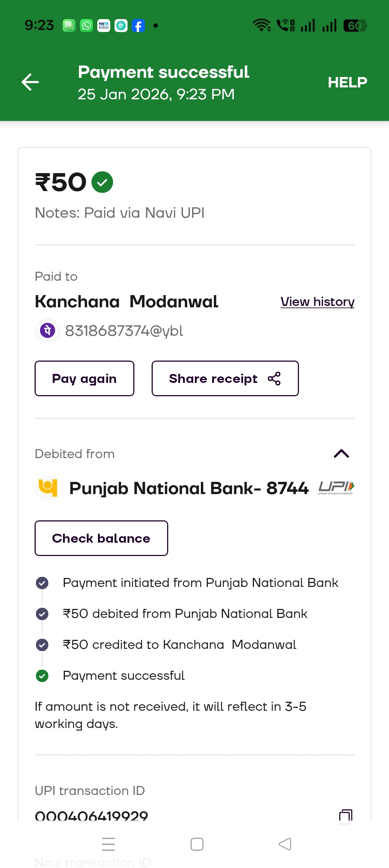Open recent apps via navigation menu icon
The width and height of the screenshot is (389, 868).
pyautogui.click(x=108, y=844)
